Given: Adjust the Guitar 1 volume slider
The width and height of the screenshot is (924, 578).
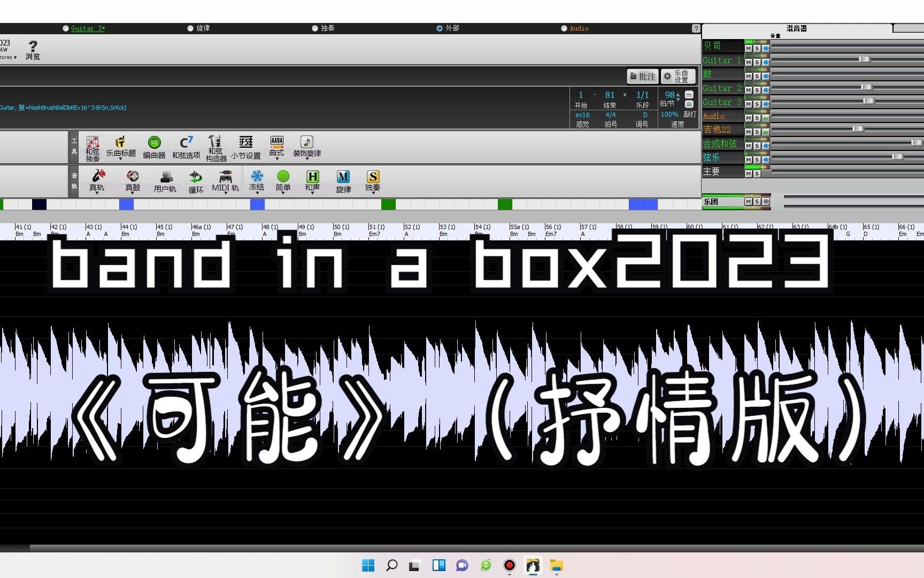Looking at the screenshot, I should tap(865, 59).
